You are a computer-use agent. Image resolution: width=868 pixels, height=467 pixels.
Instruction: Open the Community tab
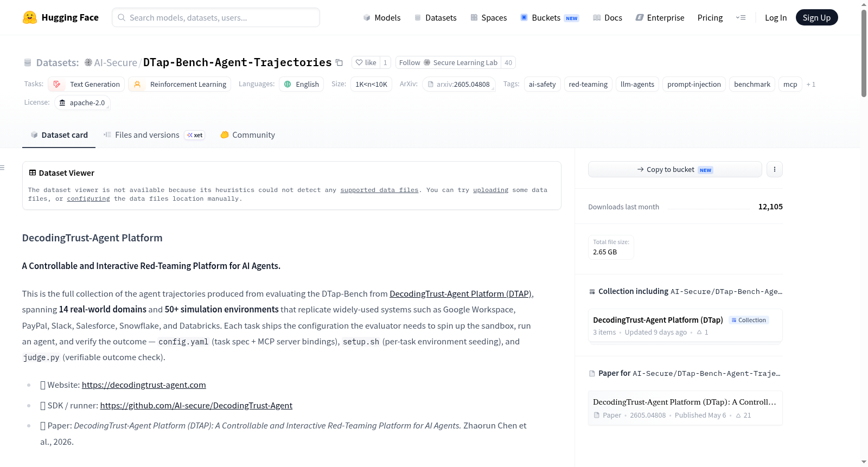[x=247, y=135]
